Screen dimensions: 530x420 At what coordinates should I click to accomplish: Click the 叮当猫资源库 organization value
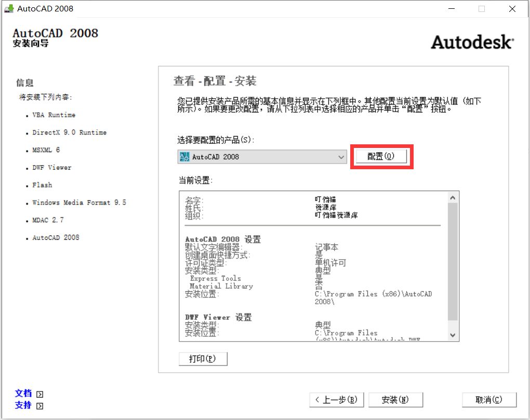(x=336, y=215)
